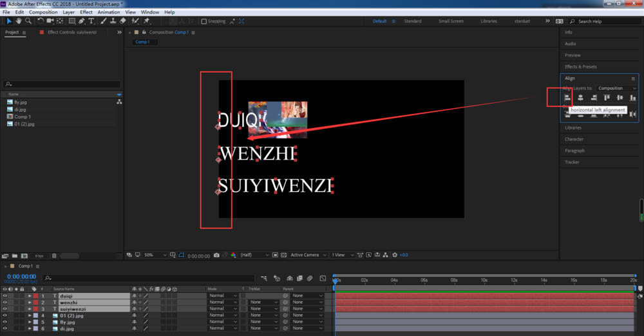
Task: Select the Zoom tool magnifier
Action: 28,21
